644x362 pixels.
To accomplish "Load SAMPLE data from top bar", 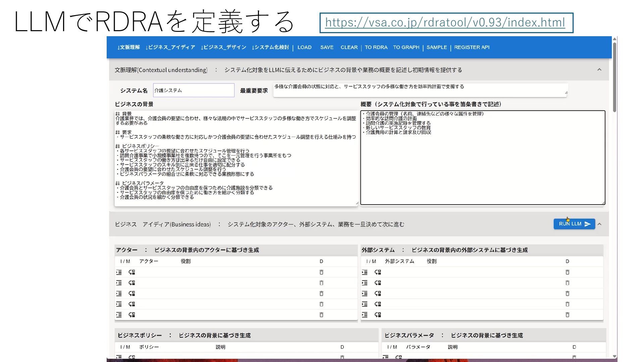I will click(x=437, y=47).
